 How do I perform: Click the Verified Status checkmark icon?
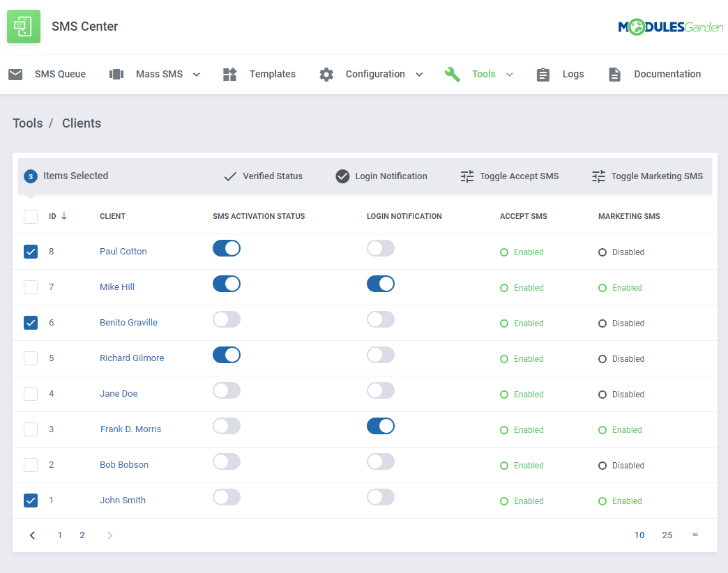click(230, 176)
